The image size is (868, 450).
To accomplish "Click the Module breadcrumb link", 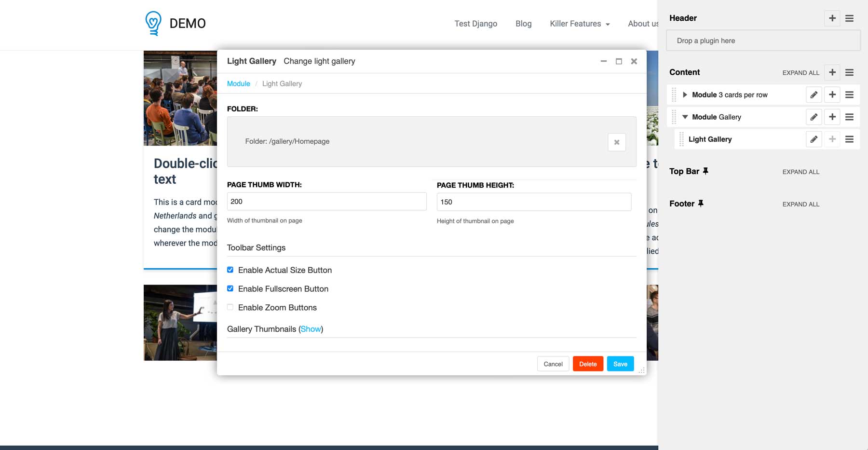I will [x=238, y=83].
